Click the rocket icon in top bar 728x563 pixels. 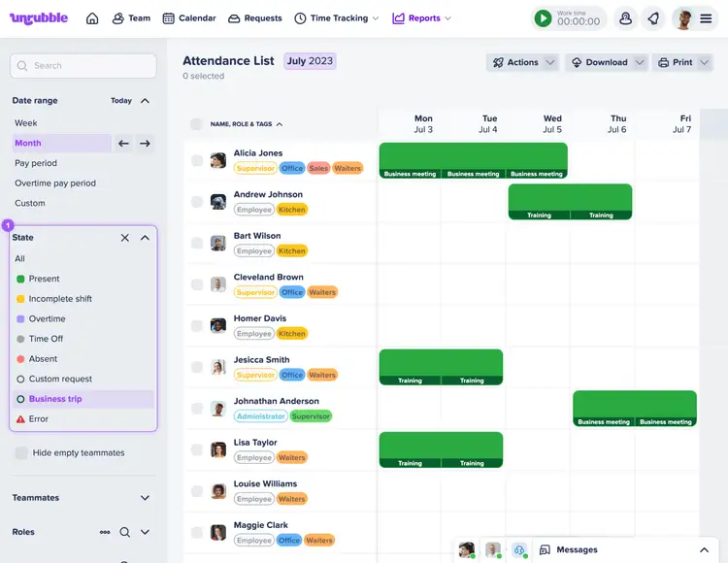[x=653, y=18]
